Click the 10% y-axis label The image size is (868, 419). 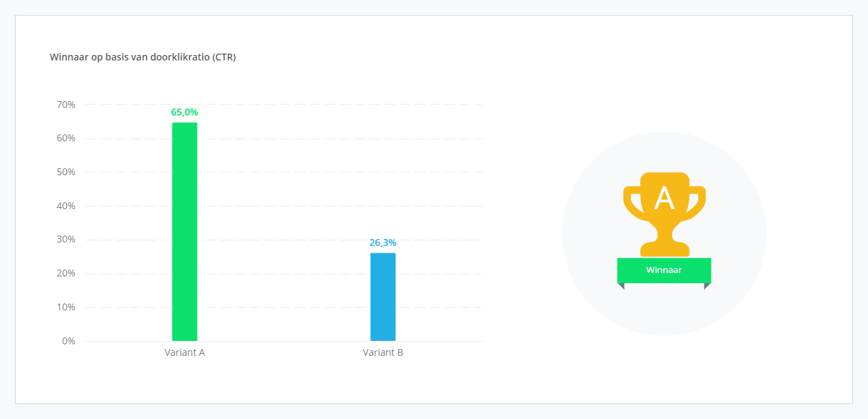click(x=66, y=307)
